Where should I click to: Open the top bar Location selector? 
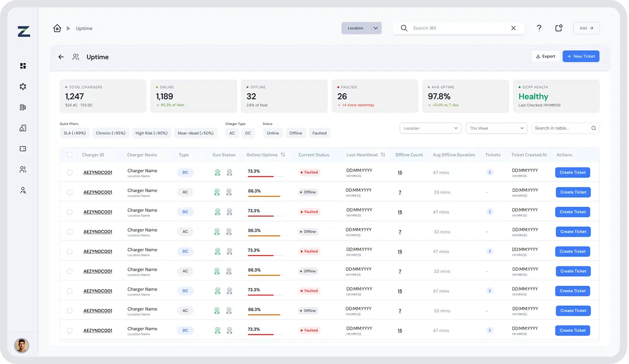(356, 28)
